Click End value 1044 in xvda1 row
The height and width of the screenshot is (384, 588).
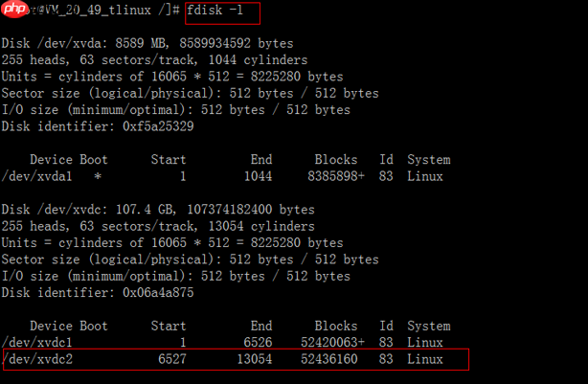[x=258, y=176]
